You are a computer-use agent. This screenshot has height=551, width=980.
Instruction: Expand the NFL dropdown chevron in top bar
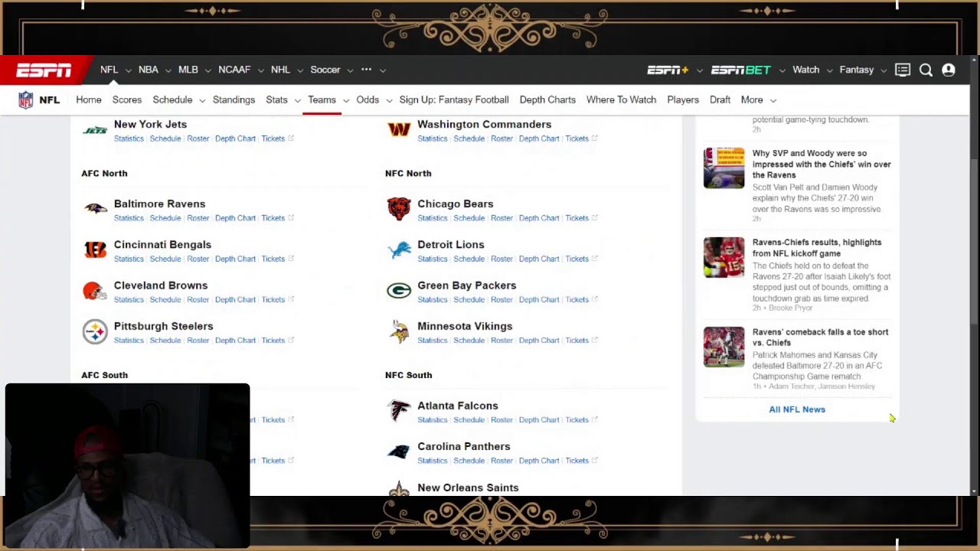(128, 70)
